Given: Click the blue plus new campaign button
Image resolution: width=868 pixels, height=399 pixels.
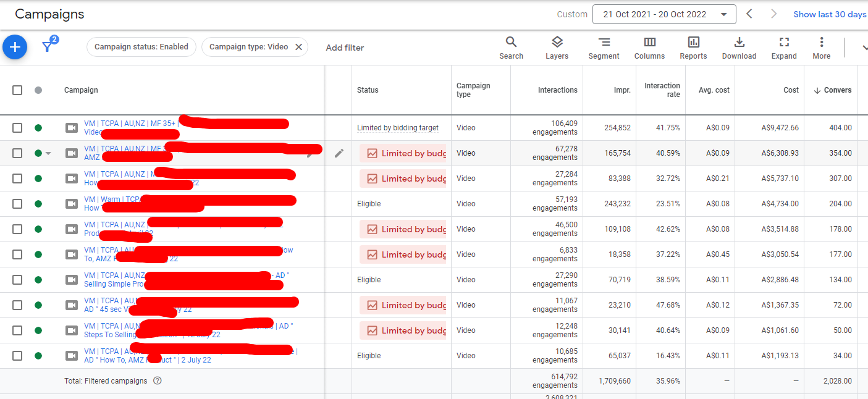Looking at the screenshot, I should point(15,48).
